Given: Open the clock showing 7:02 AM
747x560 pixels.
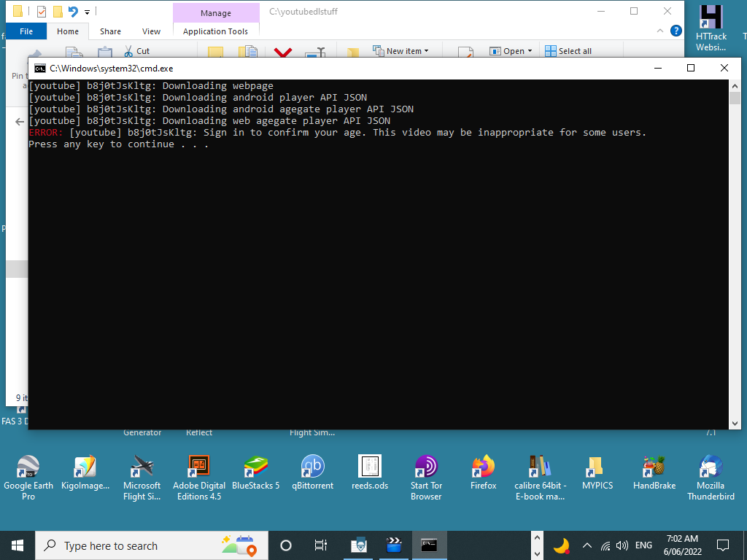Looking at the screenshot, I should (682, 545).
